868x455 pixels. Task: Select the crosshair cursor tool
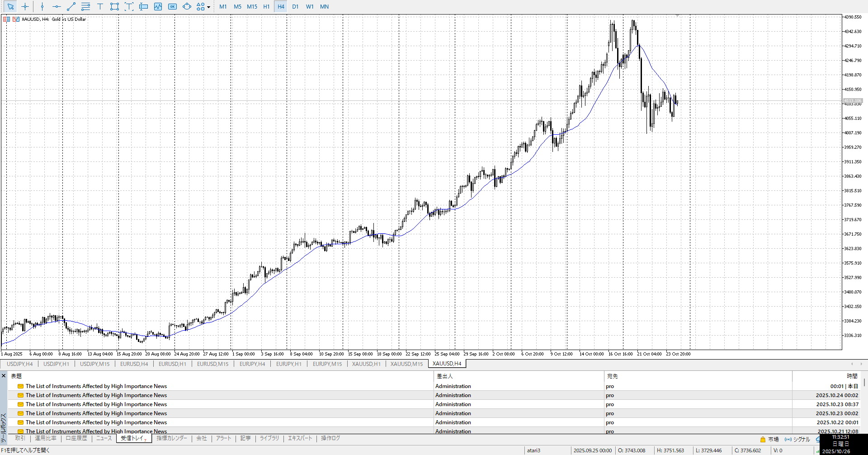coord(25,7)
